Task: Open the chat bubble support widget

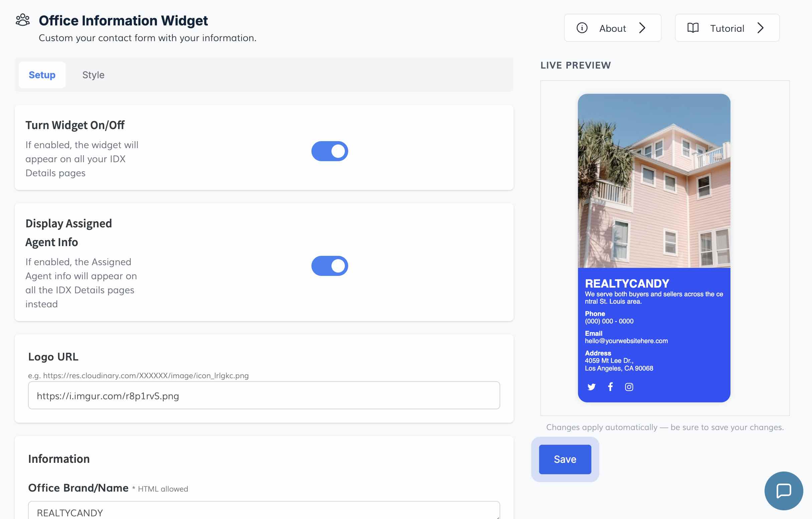Action: click(x=783, y=491)
